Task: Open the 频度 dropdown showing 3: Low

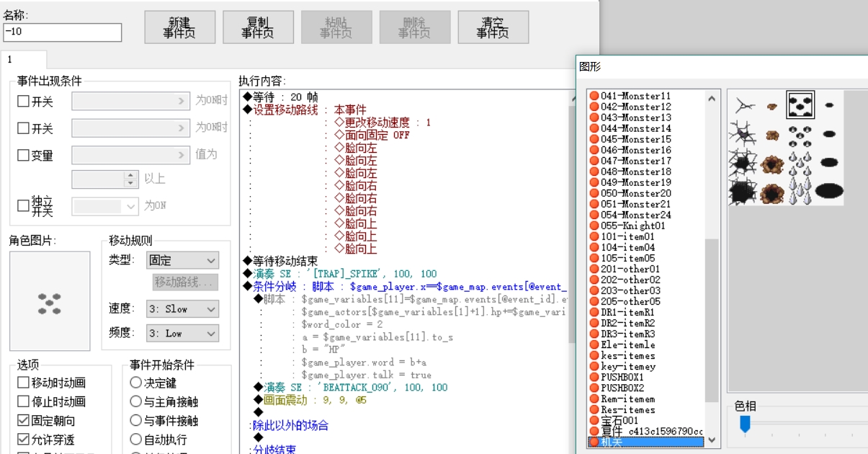Action: pyautogui.click(x=182, y=333)
